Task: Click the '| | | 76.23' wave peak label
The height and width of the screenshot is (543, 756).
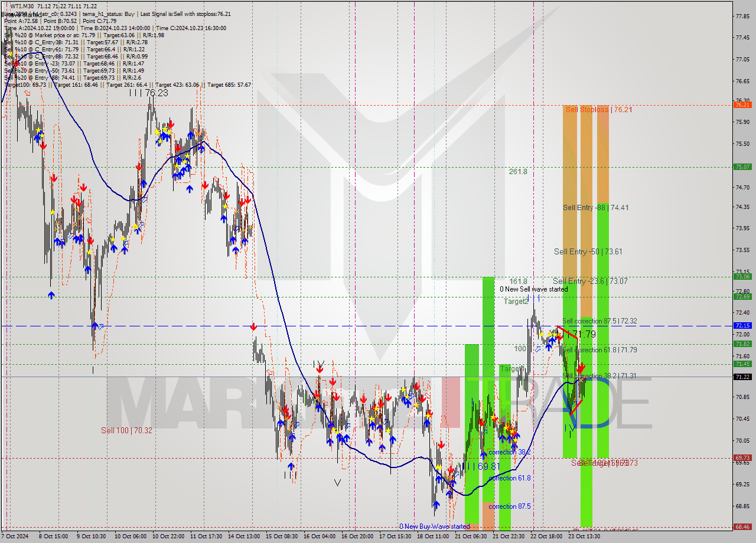Action: (x=149, y=93)
